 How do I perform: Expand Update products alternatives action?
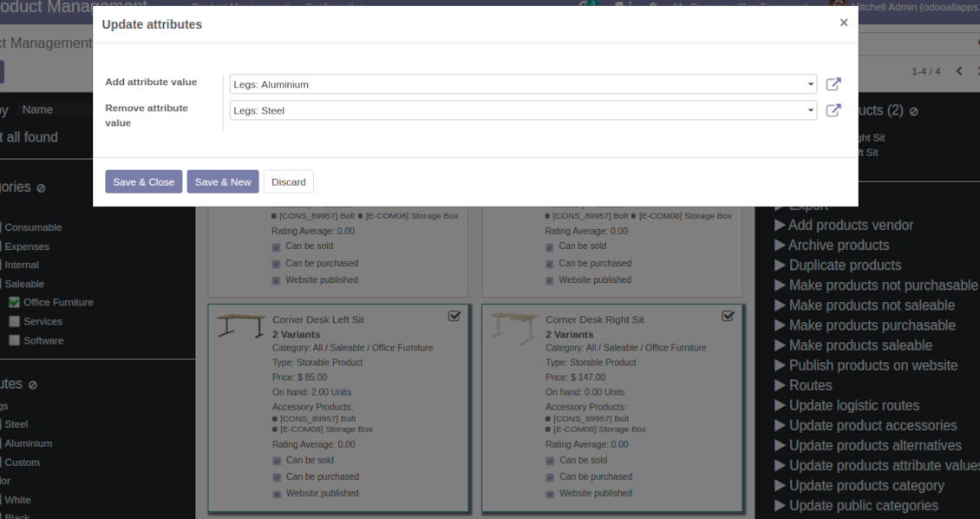pyautogui.click(x=868, y=445)
